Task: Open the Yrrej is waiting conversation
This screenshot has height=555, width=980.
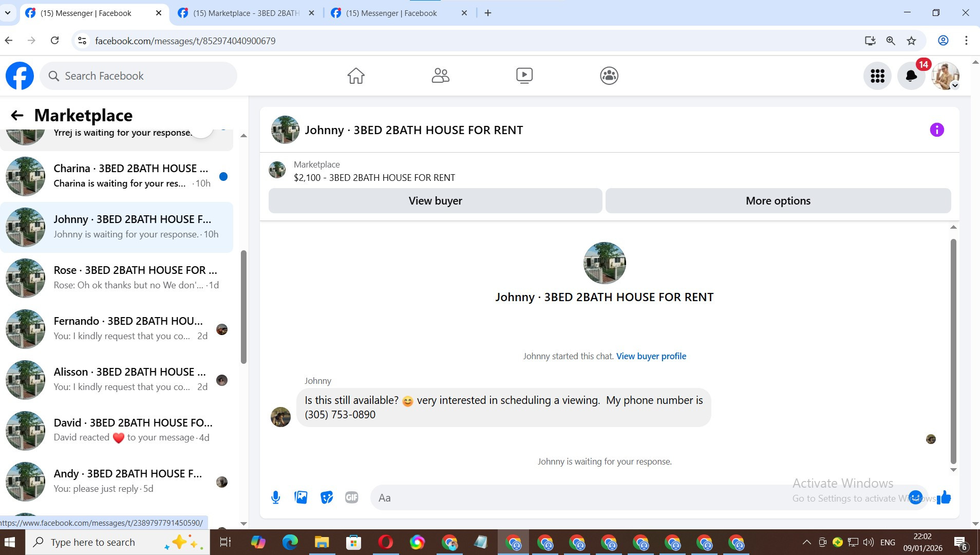Action: (117, 139)
